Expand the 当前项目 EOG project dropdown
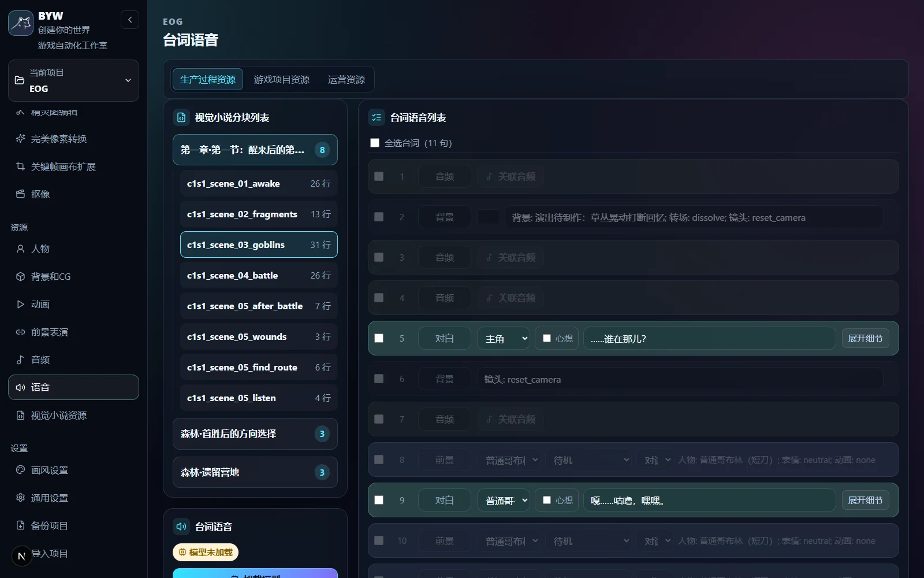This screenshot has height=578, width=924. [x=73, y=80]
